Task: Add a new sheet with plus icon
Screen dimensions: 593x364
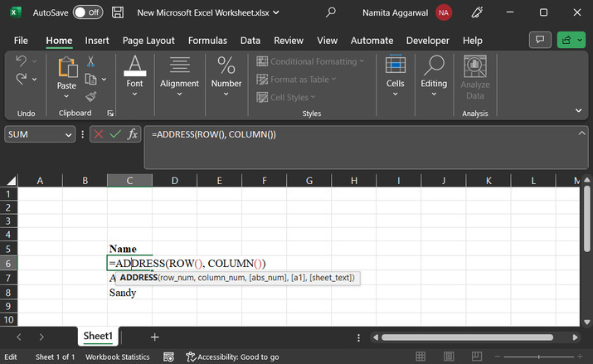Action: [154, 337]
